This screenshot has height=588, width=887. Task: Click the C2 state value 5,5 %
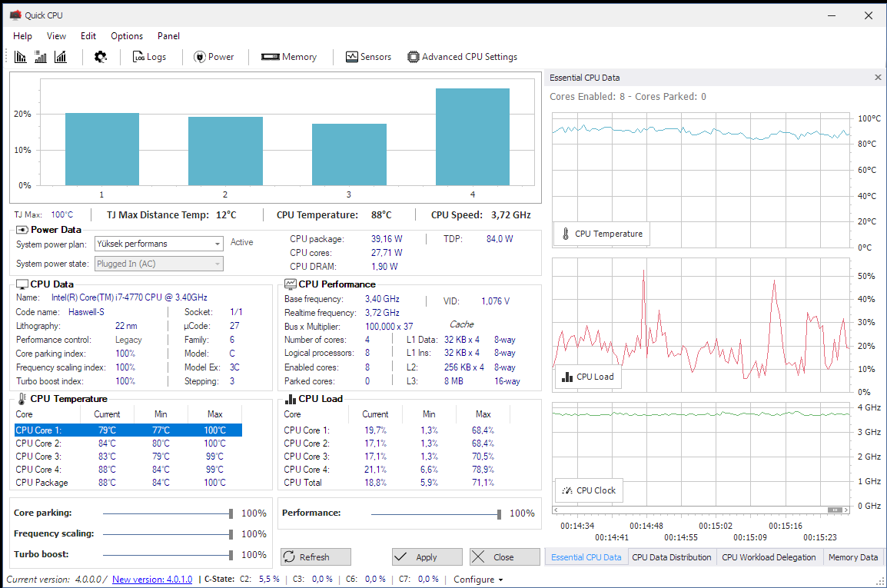[269, 580]
